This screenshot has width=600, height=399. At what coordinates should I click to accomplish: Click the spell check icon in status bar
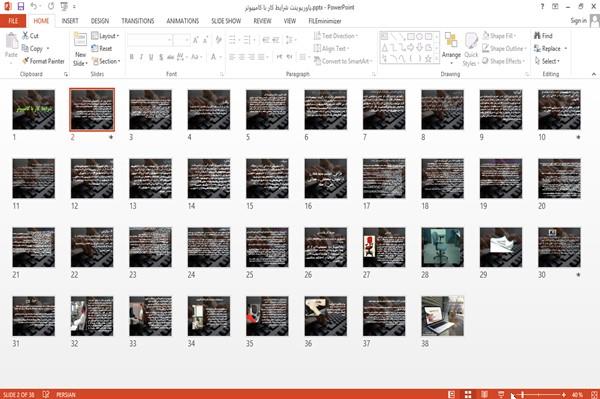tap(46, 394)
